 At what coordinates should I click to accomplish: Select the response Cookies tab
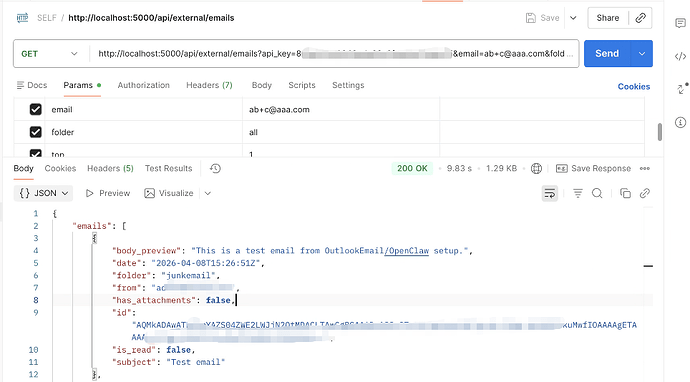coord(60,169)
